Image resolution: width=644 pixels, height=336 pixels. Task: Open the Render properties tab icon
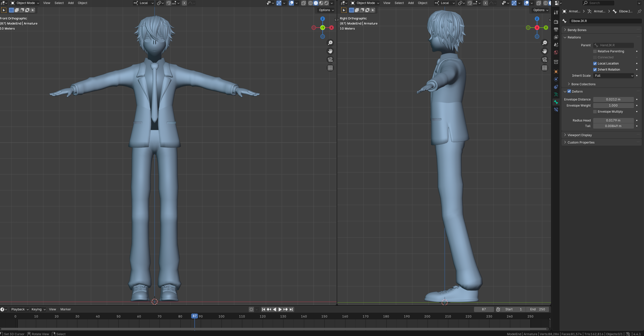pyautogui.click(x=556, y=22)
